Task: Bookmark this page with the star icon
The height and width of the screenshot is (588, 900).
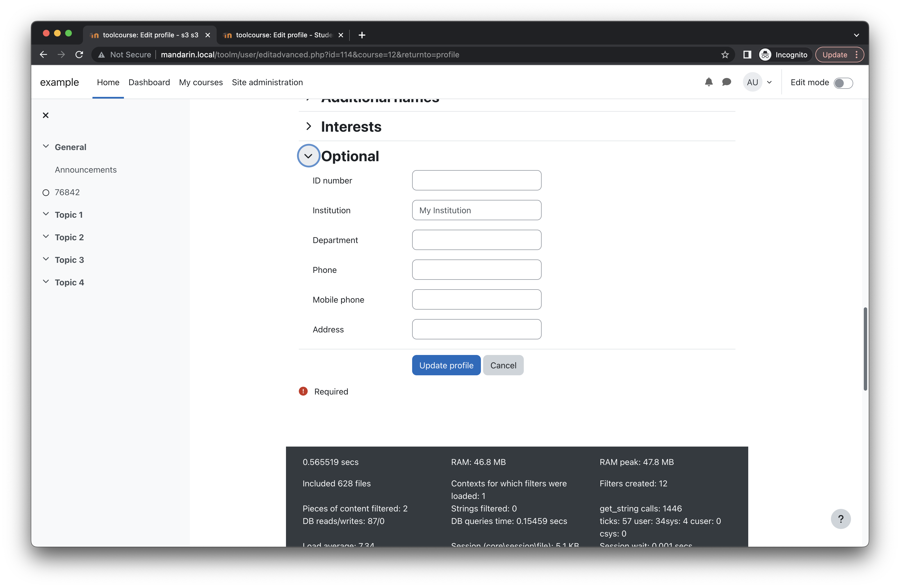Action: pos(725,55)
